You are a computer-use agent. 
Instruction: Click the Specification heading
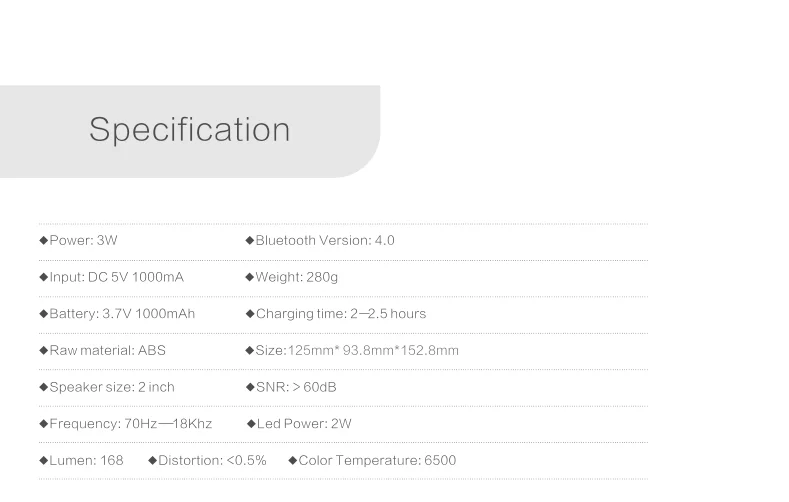click(x=190, y=130)
